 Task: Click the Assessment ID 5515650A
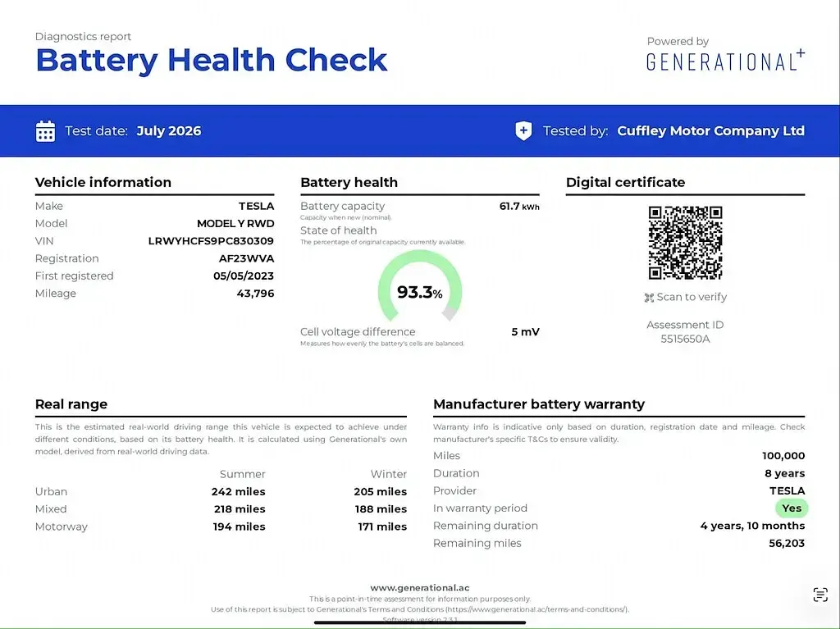685,339
